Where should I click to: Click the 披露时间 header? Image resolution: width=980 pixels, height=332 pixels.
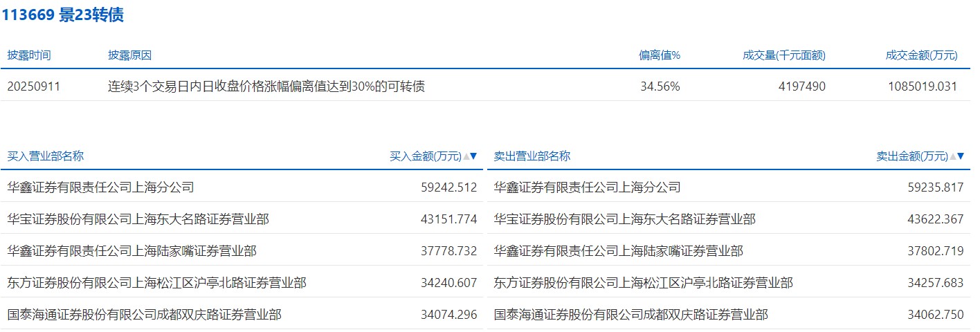pos(29,55)
